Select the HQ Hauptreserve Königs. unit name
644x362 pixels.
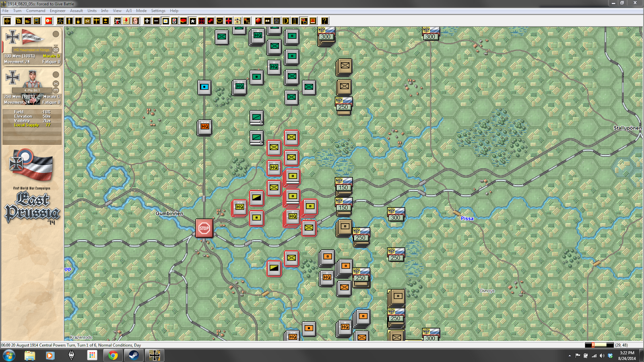(32, 50)
